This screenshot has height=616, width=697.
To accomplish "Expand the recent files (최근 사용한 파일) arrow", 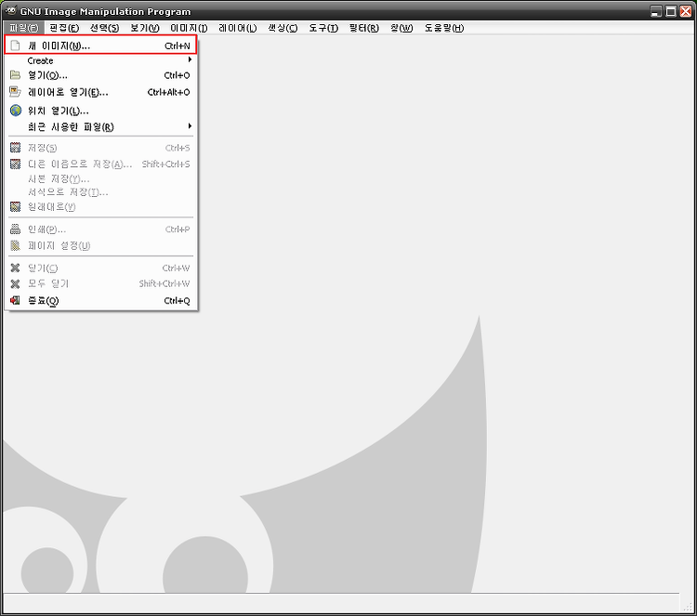I will click(x=190, y=126).
